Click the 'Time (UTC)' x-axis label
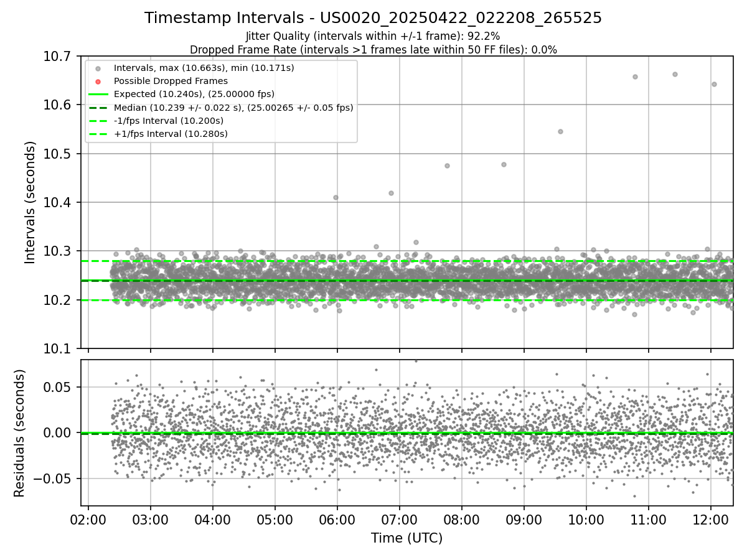The height and width of the screenshot is (560, 747). click(x=406, y=538)
